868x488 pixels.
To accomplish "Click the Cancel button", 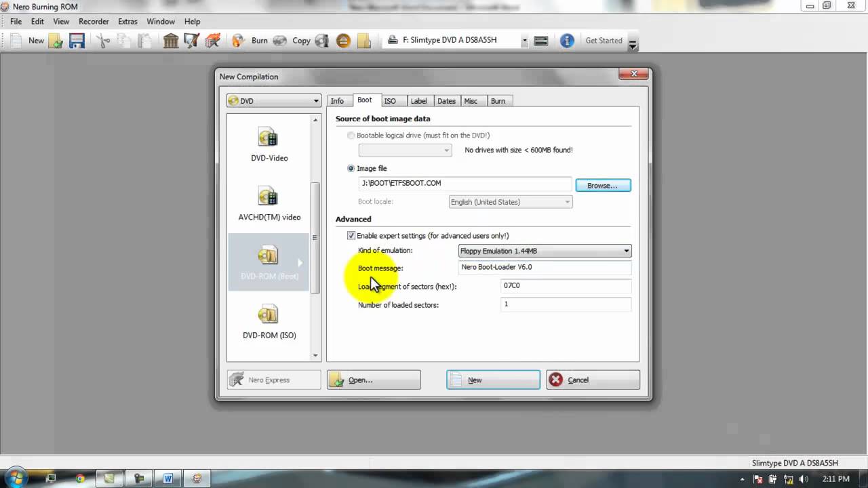I will coord(593,380).
